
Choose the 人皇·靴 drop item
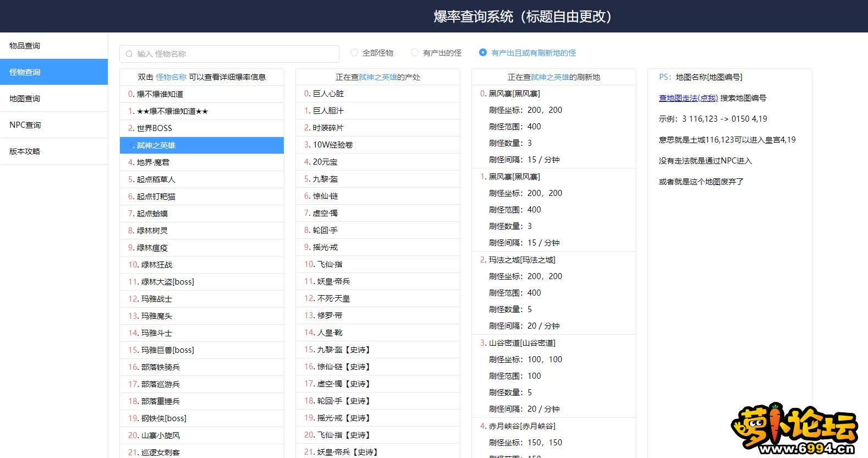click(378, 332)
